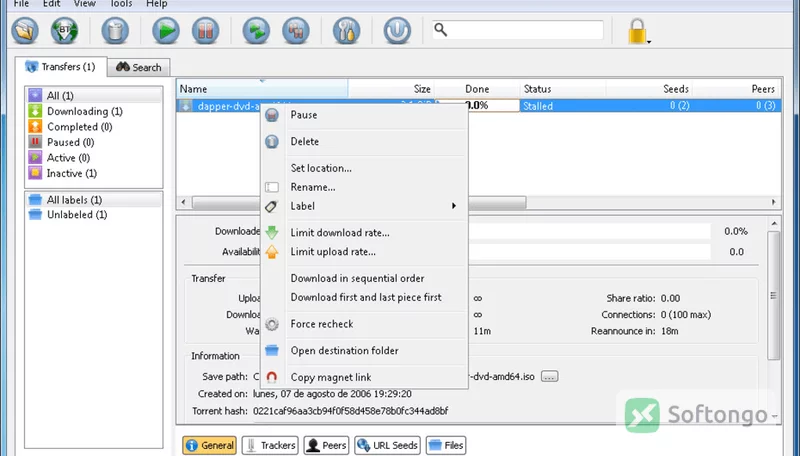Select the Active (0) filter
800x456 pixels.
pyautogui.click(x=94, y=158)
